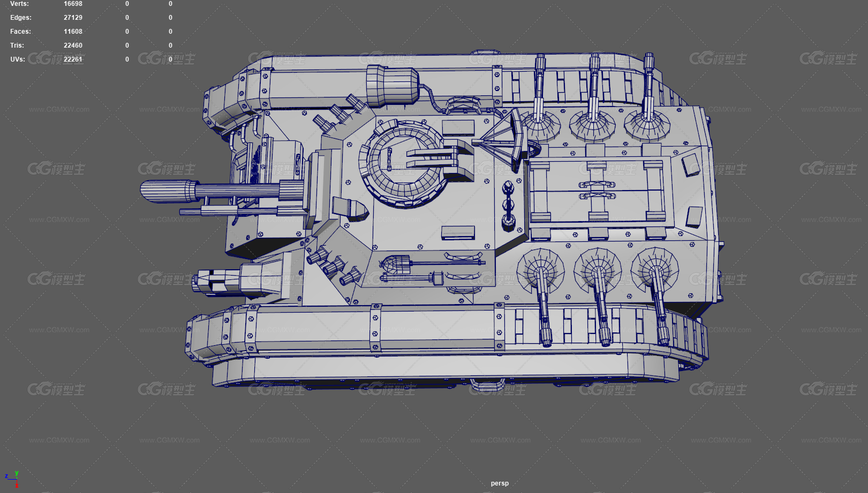
Task: Click the UVs count value 22261
Action: (73, 59)
